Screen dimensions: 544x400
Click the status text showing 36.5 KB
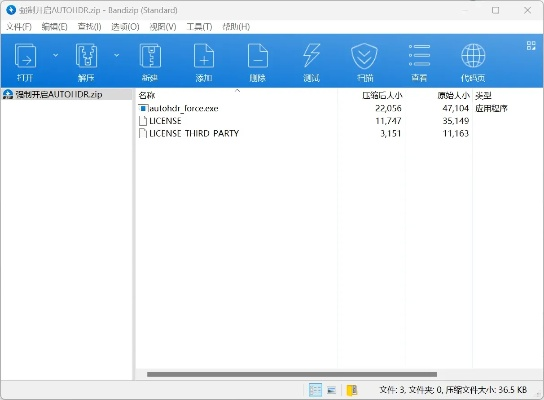click(453, 390)
